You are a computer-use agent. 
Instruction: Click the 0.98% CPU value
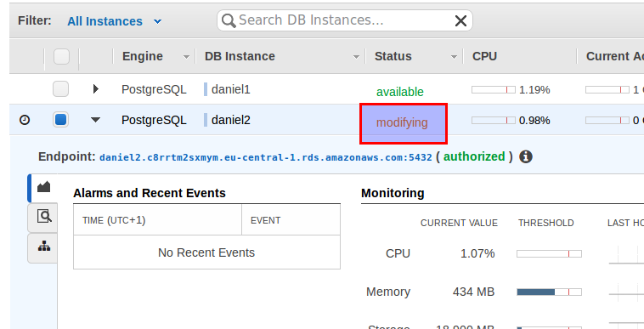[x=534, y=121]
